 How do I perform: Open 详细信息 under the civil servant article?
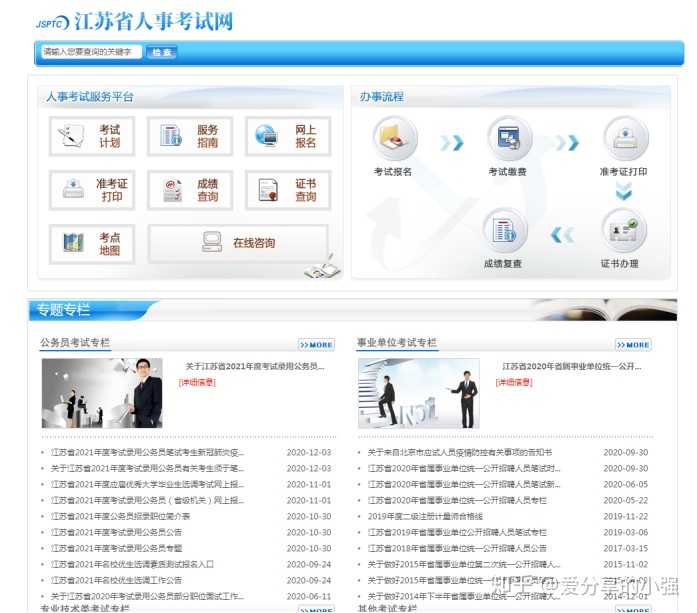point(197,382)
